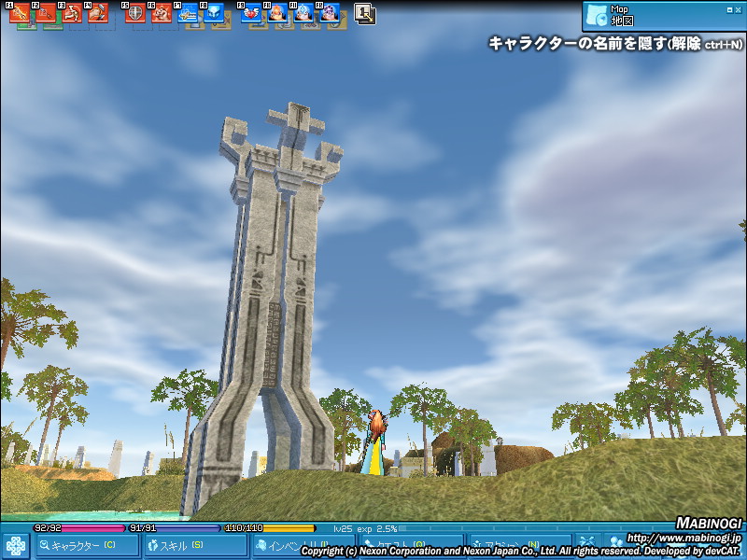Close the Map 地図 window

[739, 9]
